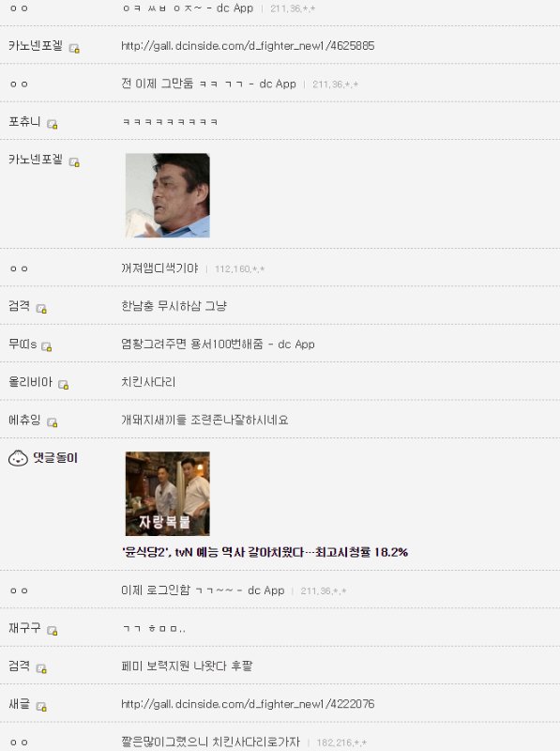
Task: Click the username 재구구
Action: coord(24,628)
